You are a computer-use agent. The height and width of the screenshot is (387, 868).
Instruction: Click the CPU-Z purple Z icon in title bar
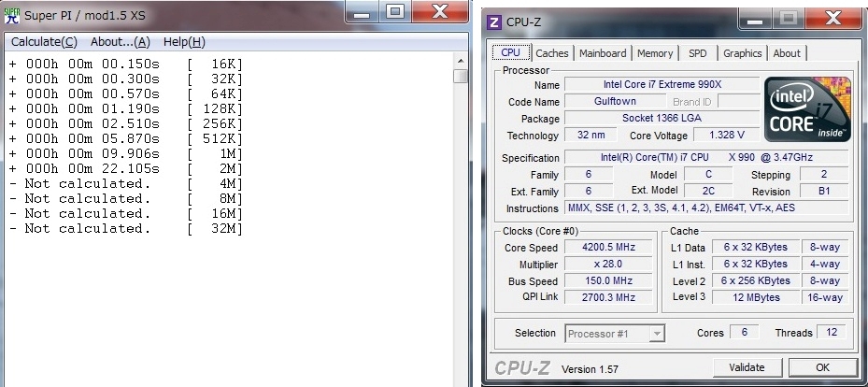pos(493,22)
